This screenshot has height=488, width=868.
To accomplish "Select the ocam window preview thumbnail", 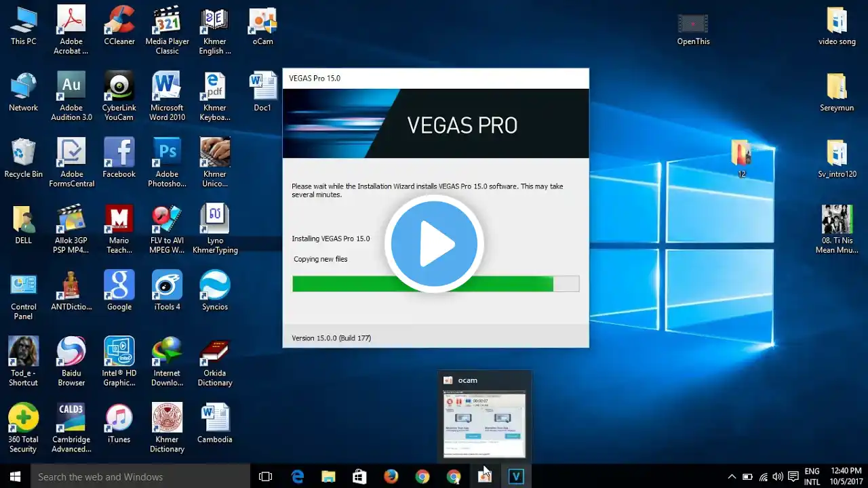I will pyautogui.click(x=484, y=424).
